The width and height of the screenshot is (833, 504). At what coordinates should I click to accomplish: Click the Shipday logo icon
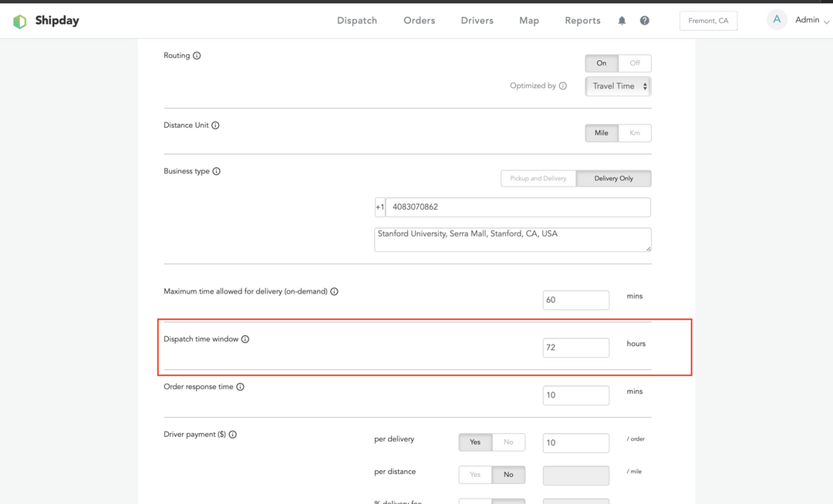[x=20, y=22]
